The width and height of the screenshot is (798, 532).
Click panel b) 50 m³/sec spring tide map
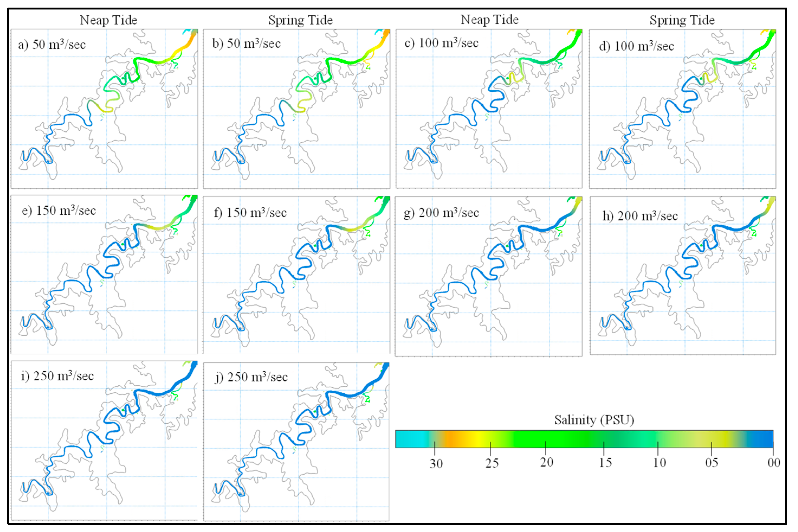pos(297,109)
